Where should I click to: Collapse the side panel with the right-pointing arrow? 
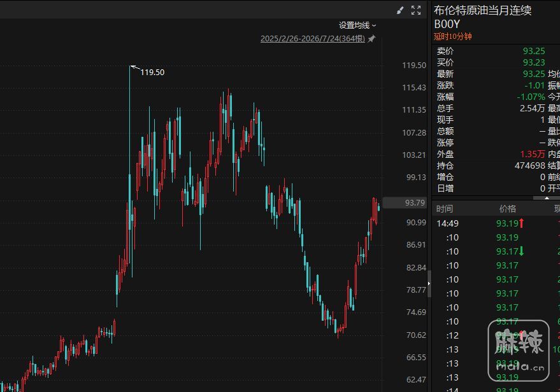(429, 284)
